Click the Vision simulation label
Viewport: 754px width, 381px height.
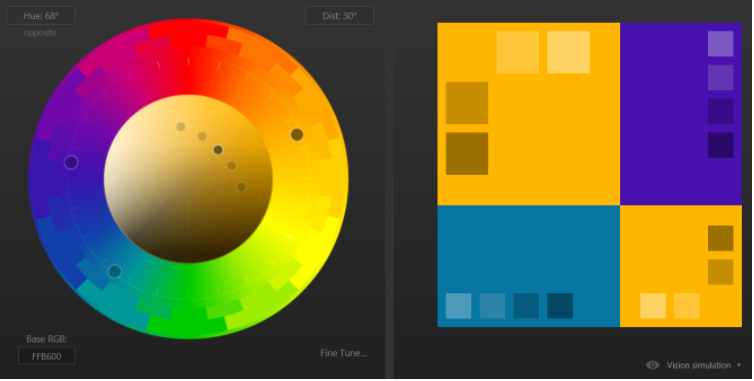click(698, 365)
